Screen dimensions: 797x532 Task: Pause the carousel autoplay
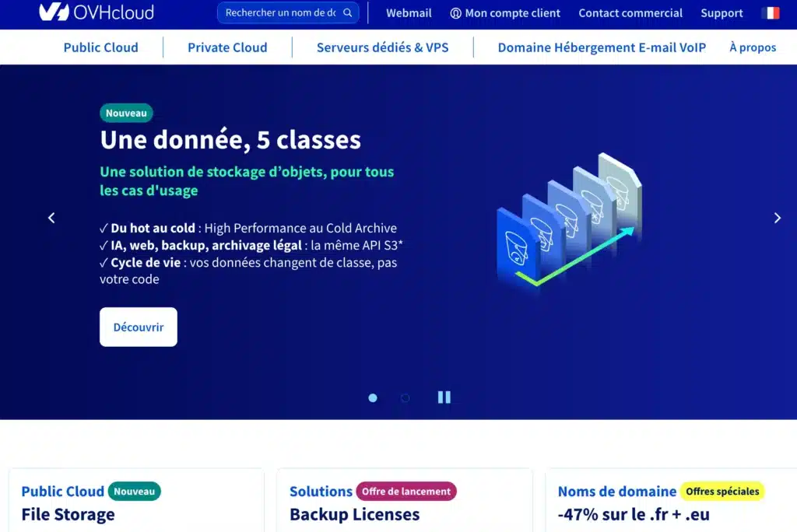[x=444, y=397]
